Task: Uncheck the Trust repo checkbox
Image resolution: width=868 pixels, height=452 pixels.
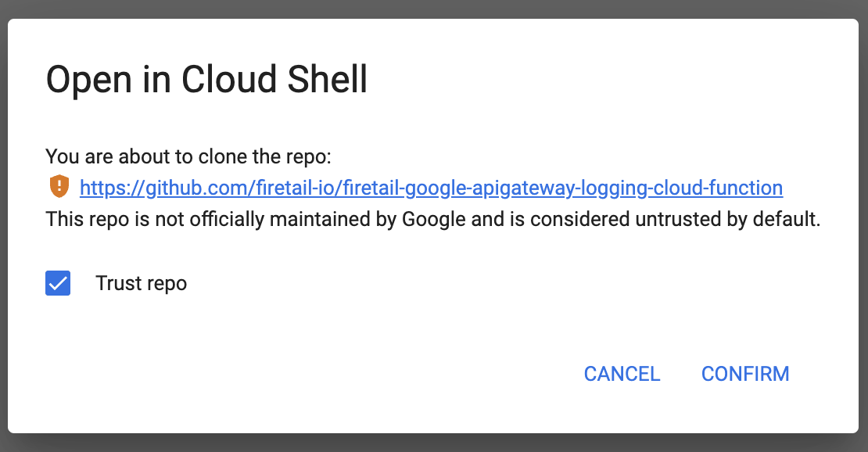Action: click(x=59, y=283)
